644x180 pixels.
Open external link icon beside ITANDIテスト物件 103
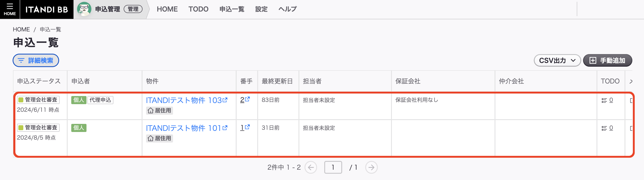pos(225,100)
